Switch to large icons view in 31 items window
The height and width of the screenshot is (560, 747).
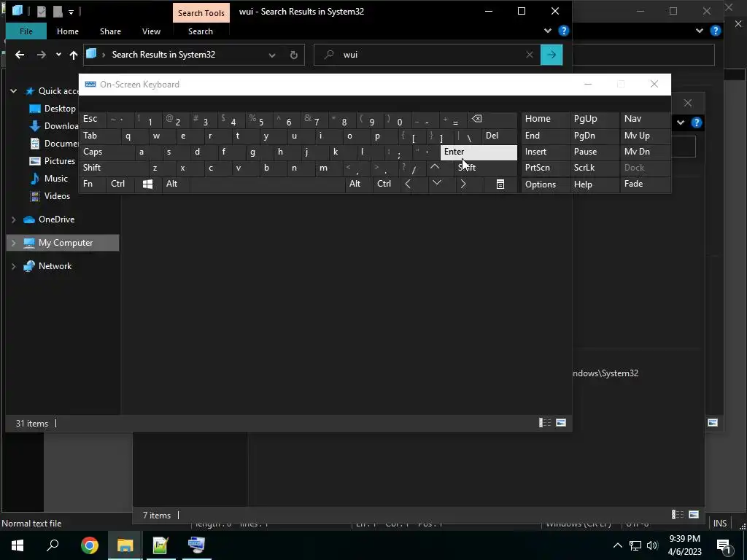(561, 423)
